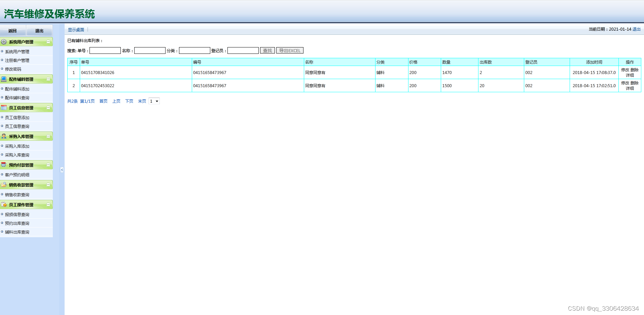
Task: Click 删除 for order 04151708341026
Action: pyautogui.click(x=634, y=70)
